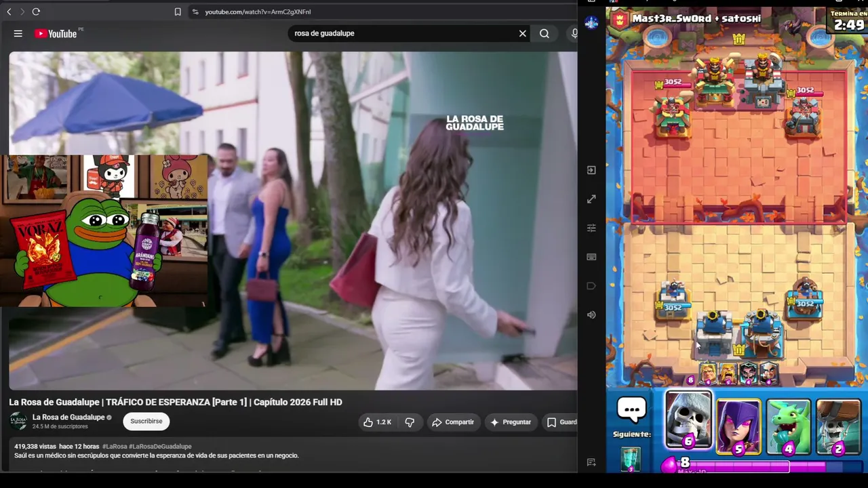Open the #LaRosa hashtag link

pos(115,447)
